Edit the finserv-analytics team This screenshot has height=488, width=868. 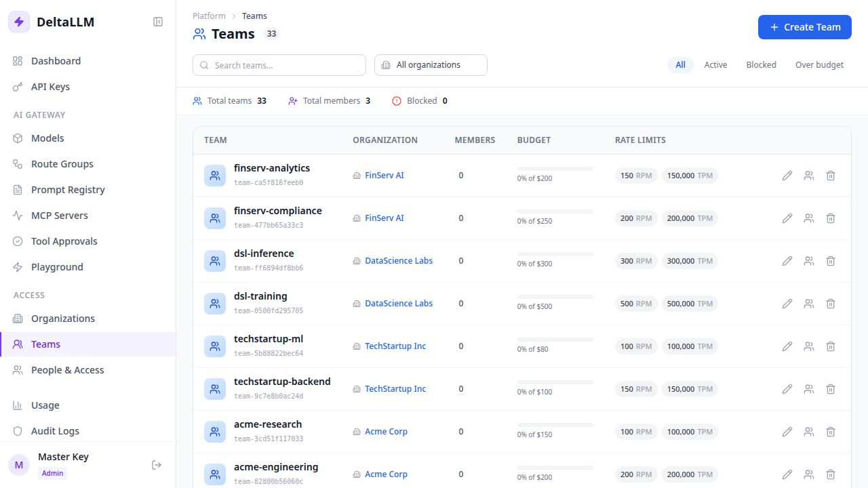click(787, 176)
